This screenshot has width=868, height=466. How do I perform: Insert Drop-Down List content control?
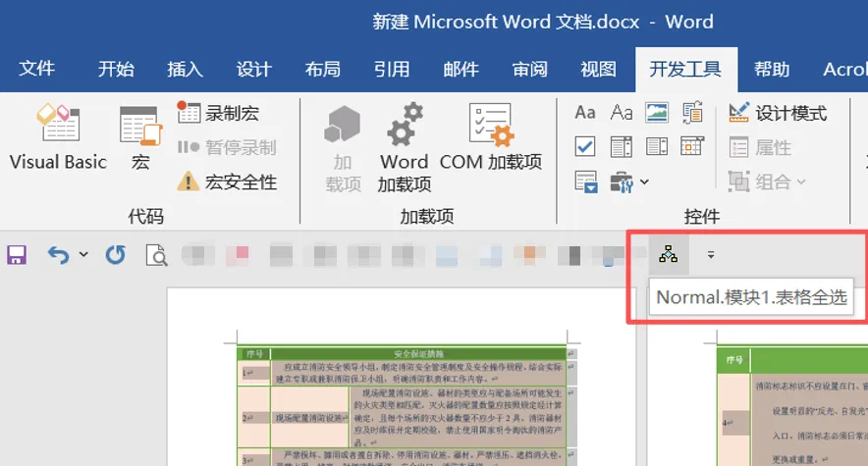pyautogui.click(x=657, y=147)
